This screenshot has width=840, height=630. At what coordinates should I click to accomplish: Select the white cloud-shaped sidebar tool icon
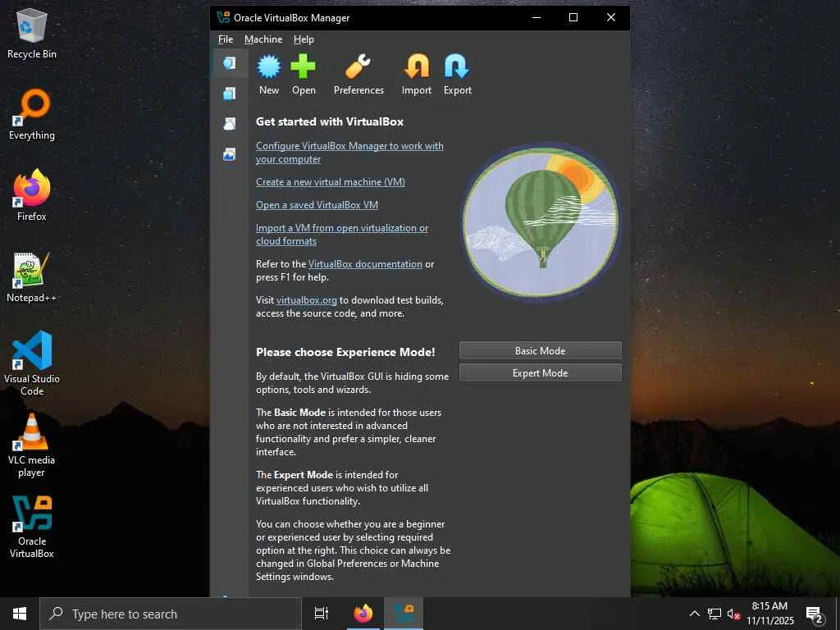tap(230, 125)
